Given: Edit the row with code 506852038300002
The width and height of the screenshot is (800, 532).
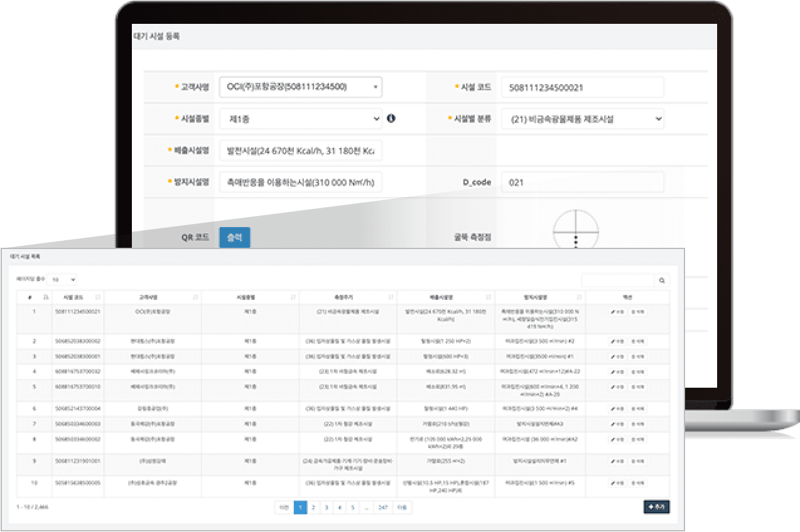Looking at the screenshot, I should pyautogui.click(x=617, y=341).
